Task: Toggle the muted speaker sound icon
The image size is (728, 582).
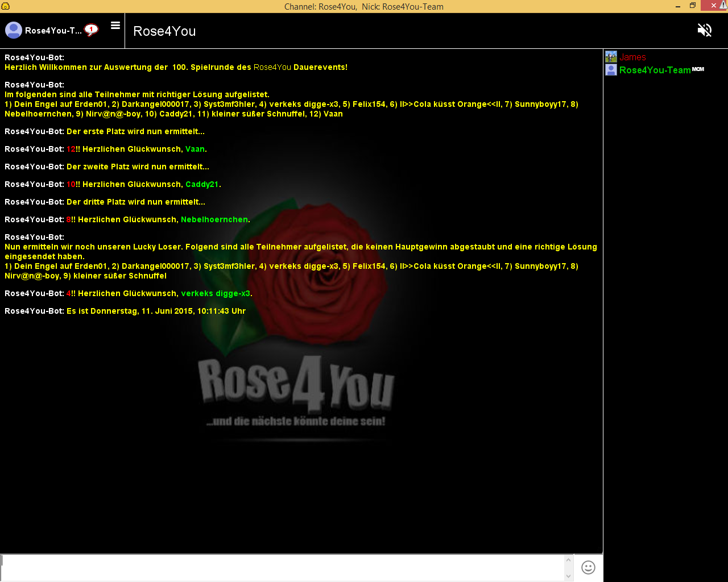Action: [x=704, y=30]
